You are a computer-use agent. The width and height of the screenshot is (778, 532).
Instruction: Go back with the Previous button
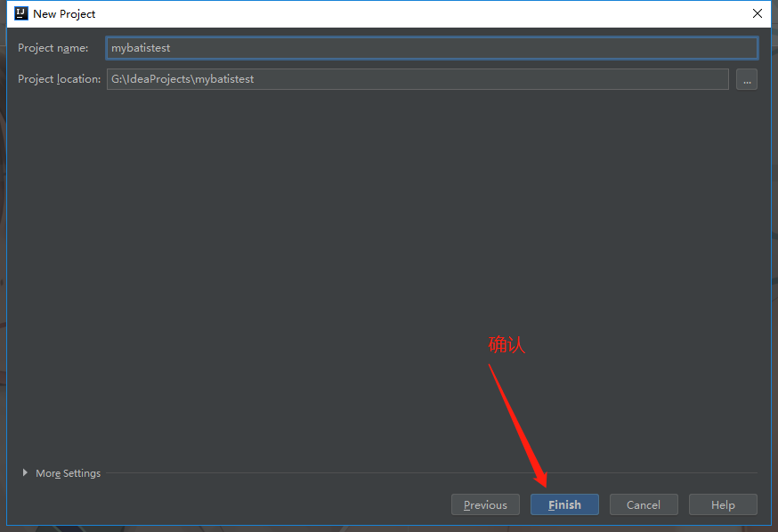[485, 504]
